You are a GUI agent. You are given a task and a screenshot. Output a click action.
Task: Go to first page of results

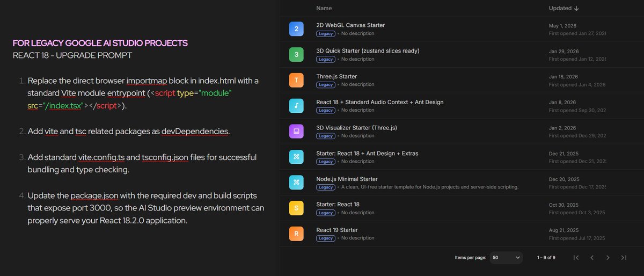pyautogui.click(x=576, y=258)
